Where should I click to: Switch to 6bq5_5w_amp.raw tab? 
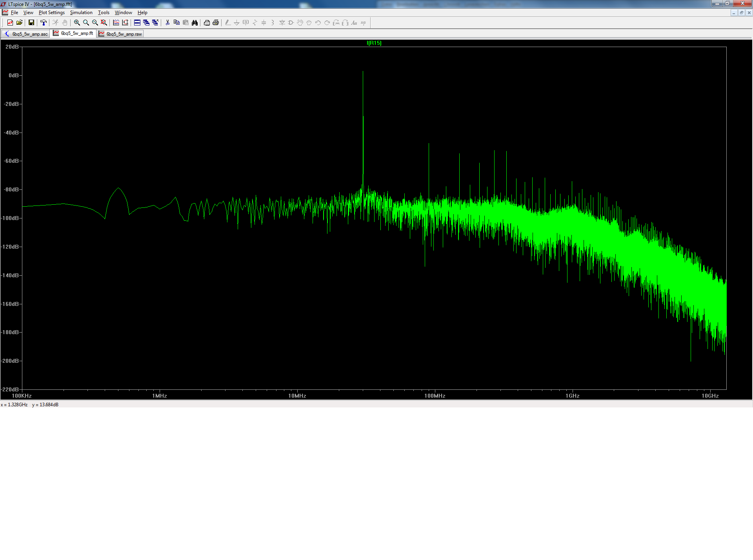120,34
